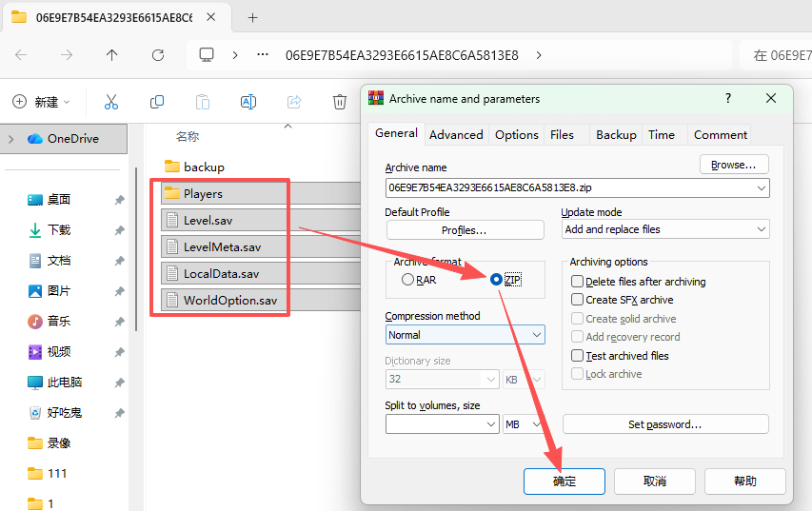
Task: Click the Copy icon in Explorer toolbar
Action: tap(157, 102)
